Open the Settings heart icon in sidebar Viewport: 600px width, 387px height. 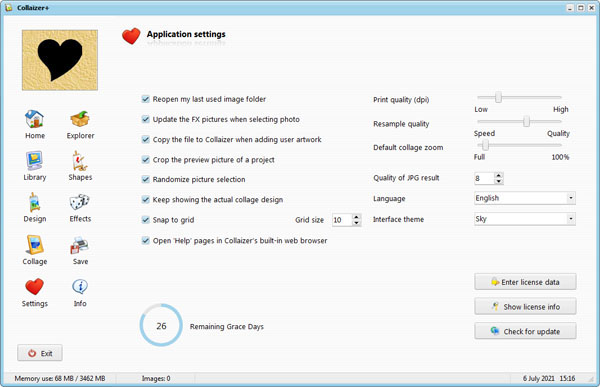click(34, 287)
